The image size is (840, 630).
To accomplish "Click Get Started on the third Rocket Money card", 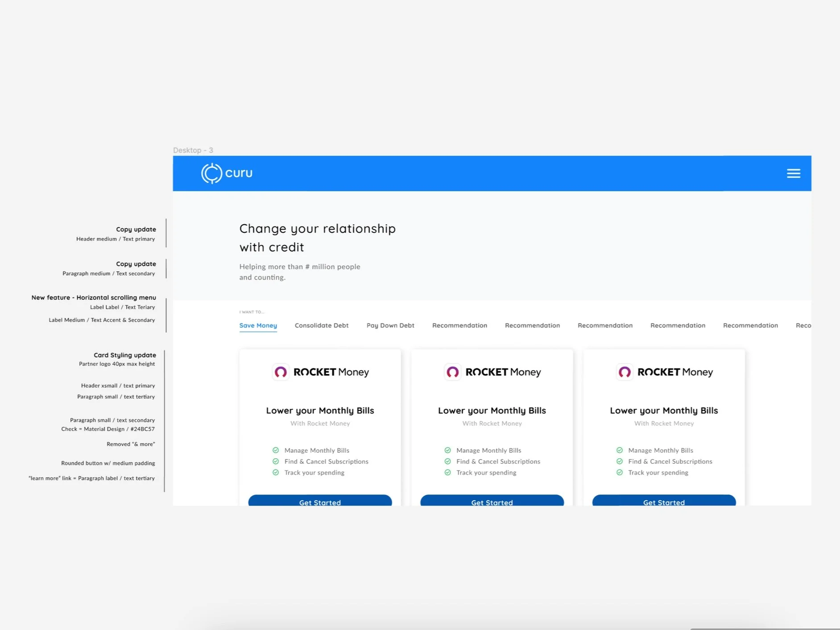I will coord(664,500).
